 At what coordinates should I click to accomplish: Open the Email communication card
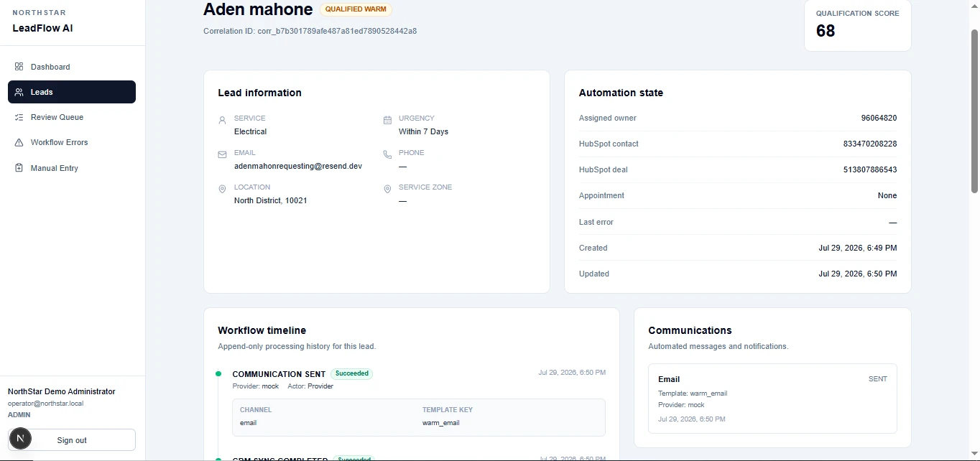(x=772, y=399)
